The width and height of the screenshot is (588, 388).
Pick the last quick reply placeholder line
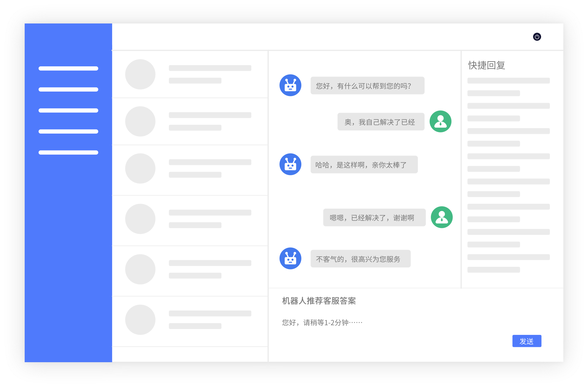click(x=493, y=270)
